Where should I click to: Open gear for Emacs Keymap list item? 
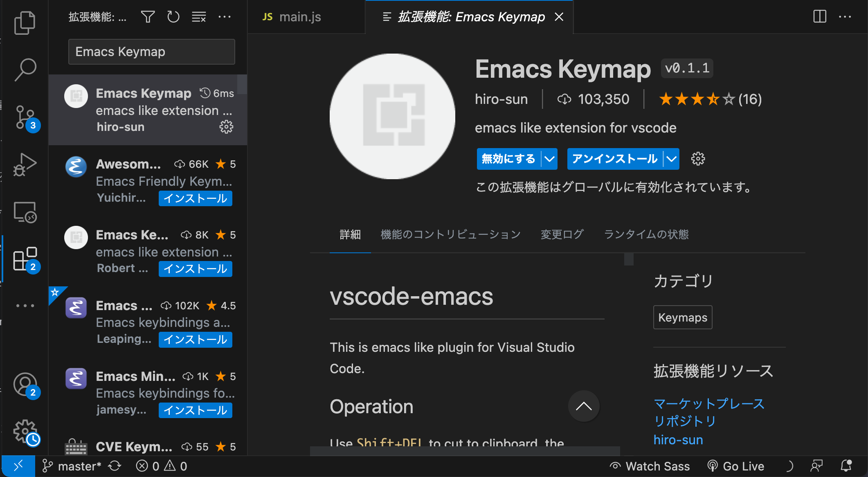click(226, 127)
